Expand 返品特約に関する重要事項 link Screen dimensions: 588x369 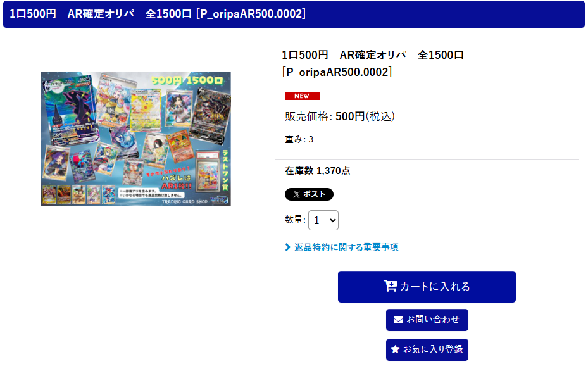(346, 247)
